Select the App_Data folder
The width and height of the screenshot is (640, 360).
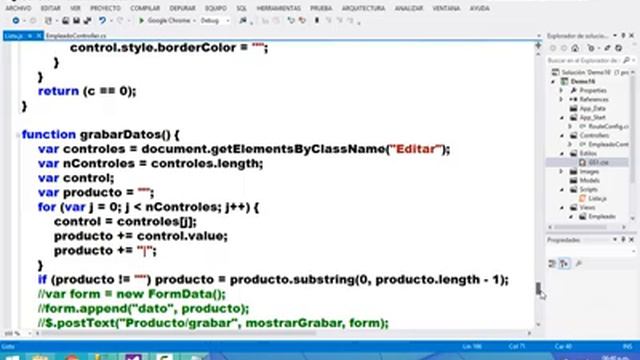592,109
